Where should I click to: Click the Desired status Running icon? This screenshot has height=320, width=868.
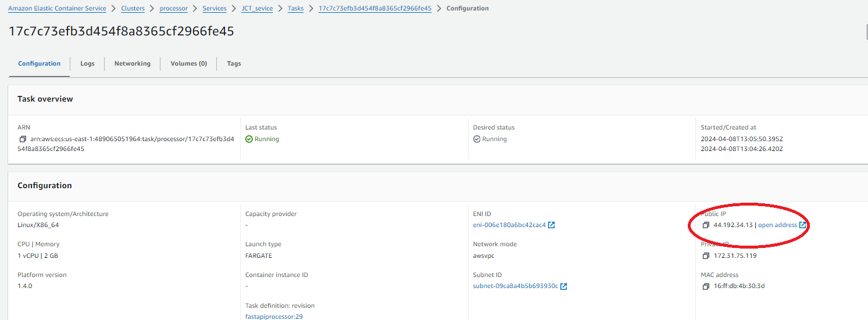click(x=477, y=139)
